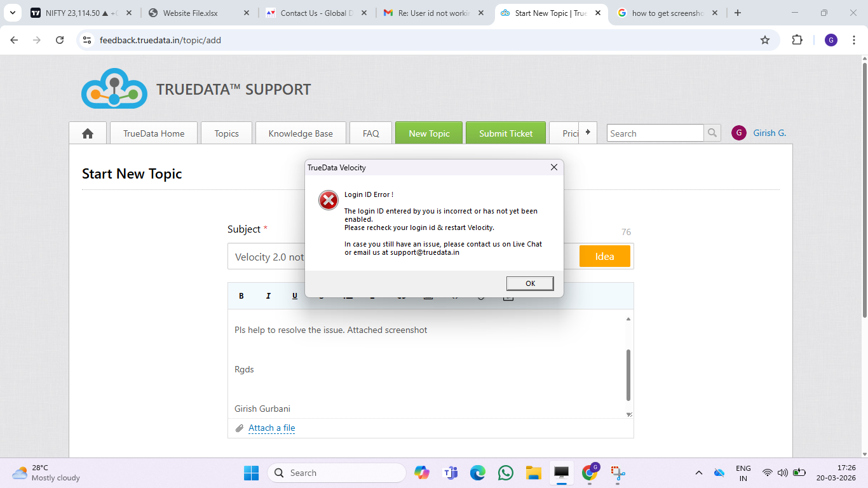Show hidden system tray icons
868x488 pixels.
coord(699,473)
